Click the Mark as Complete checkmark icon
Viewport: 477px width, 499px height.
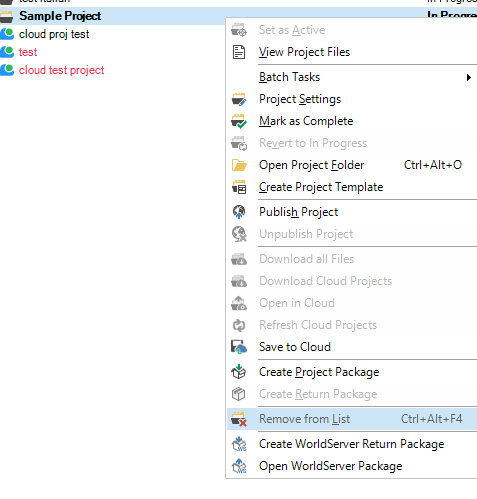(x=239, y=121)
